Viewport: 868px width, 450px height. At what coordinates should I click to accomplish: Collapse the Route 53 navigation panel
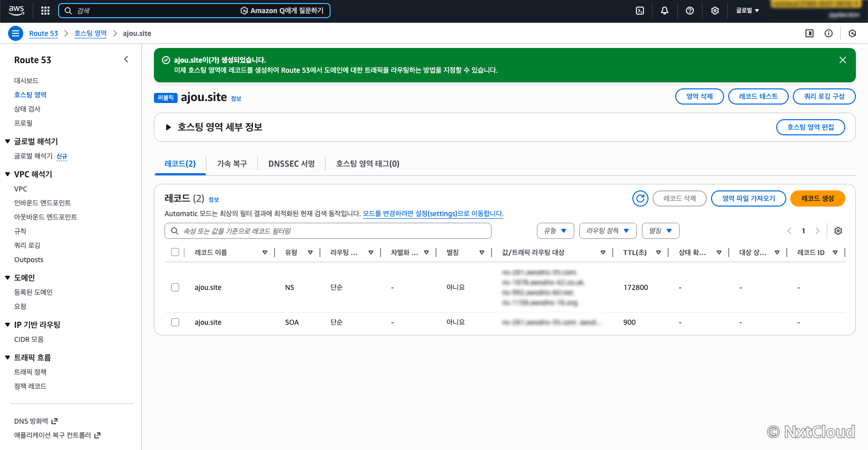pyautogui.click(x=126, y=60)
